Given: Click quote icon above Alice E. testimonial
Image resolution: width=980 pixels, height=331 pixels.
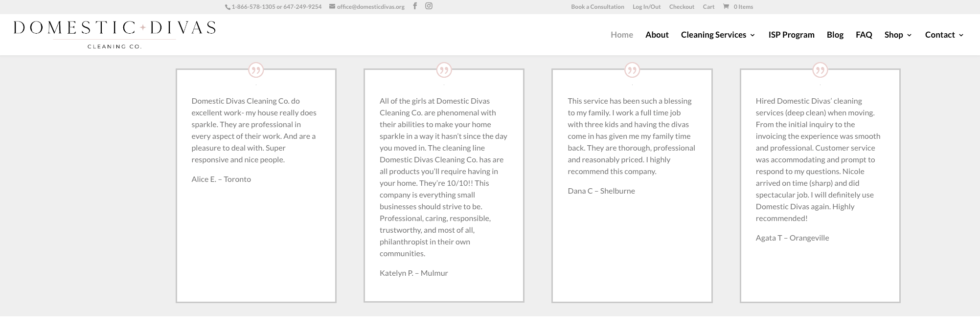Looking at the screenshot, I should click(x=256, y=70).
